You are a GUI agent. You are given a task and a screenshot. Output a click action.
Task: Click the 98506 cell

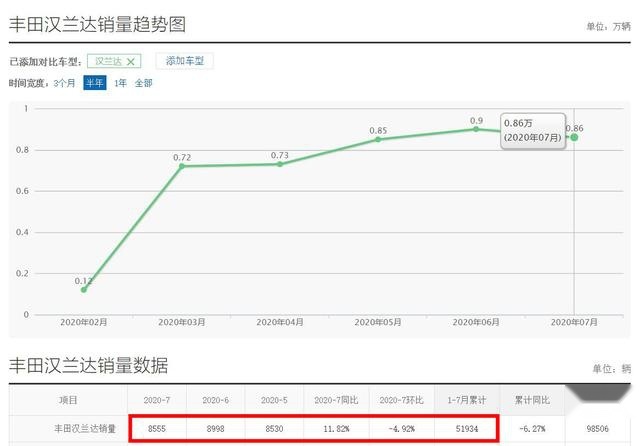click(598, 429)
